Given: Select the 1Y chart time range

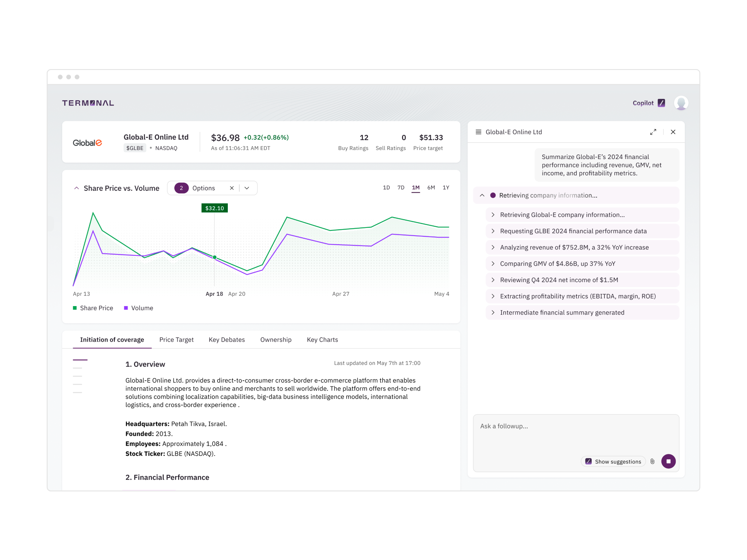Looking at the screenshot, I should coord(446,187).
